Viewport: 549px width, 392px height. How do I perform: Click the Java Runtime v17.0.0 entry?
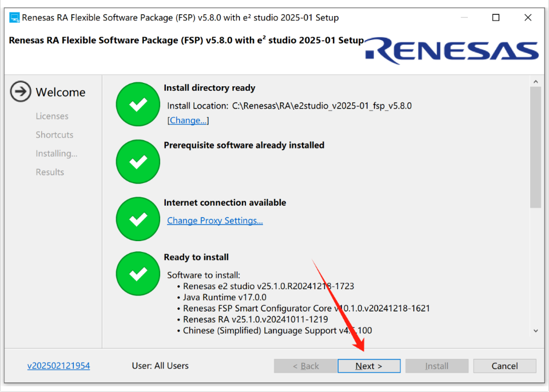[x=224, y=298]
